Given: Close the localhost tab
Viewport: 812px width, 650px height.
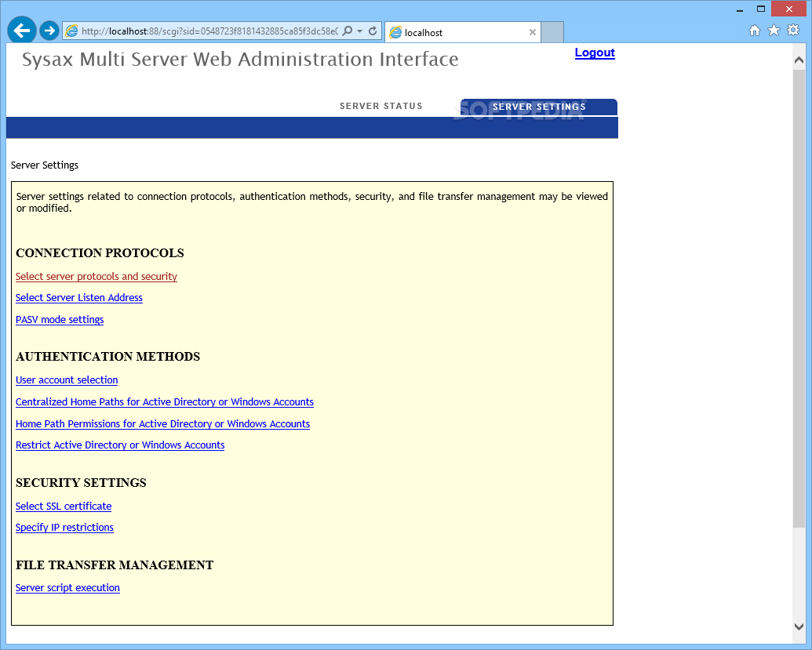Looking at the screenshot, I should click(x=533, y=32).
